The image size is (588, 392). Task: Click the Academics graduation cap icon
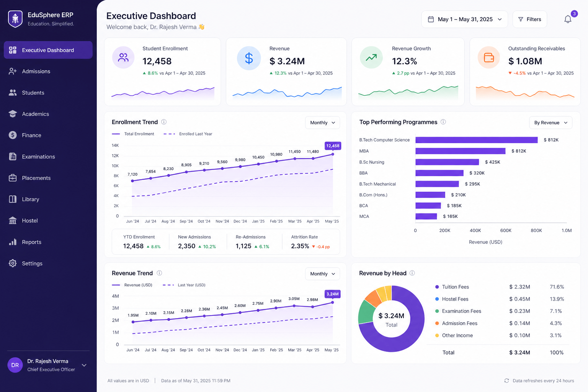tap(13, 114)
